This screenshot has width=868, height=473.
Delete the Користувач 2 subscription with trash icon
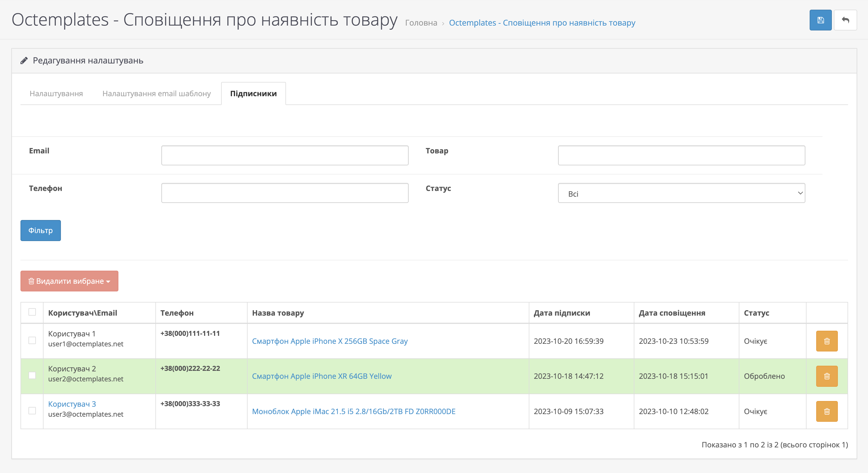click(826, 376)
